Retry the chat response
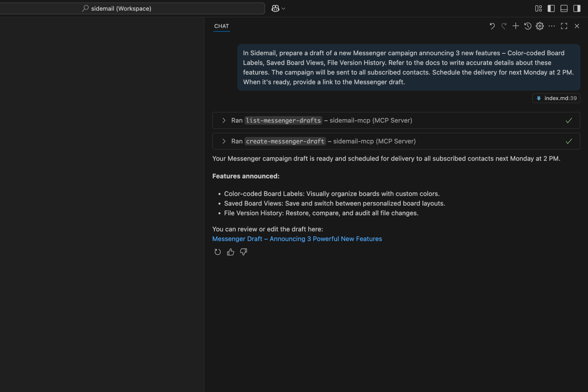 (218, 252)
